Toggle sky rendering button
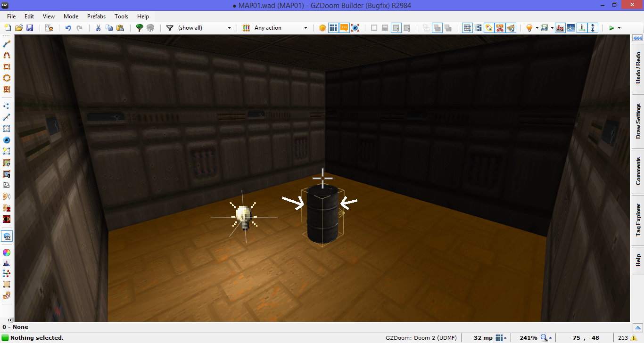 (x=571, y=28)
